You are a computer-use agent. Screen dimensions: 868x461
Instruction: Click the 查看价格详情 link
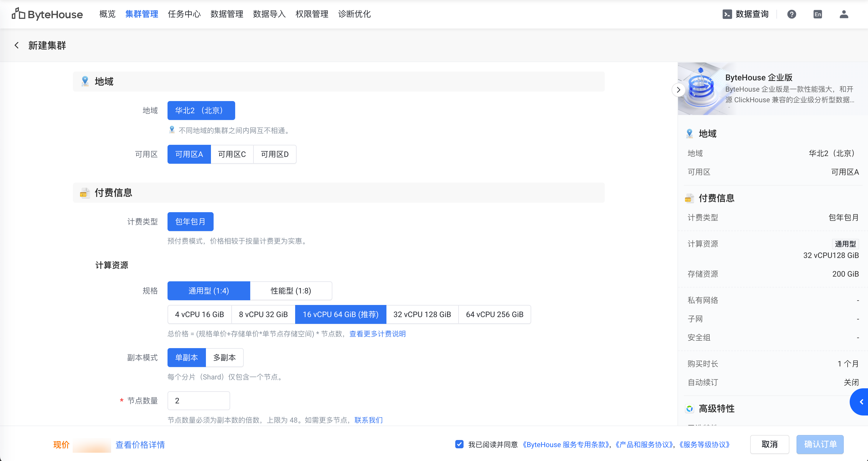click(x=140, y=444)
